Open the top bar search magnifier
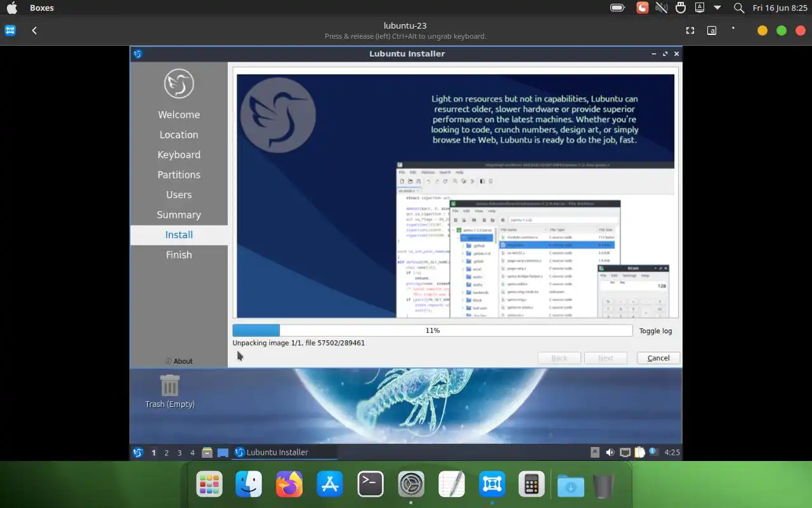This screenshot has width=812, height=508. click(739, 8)
